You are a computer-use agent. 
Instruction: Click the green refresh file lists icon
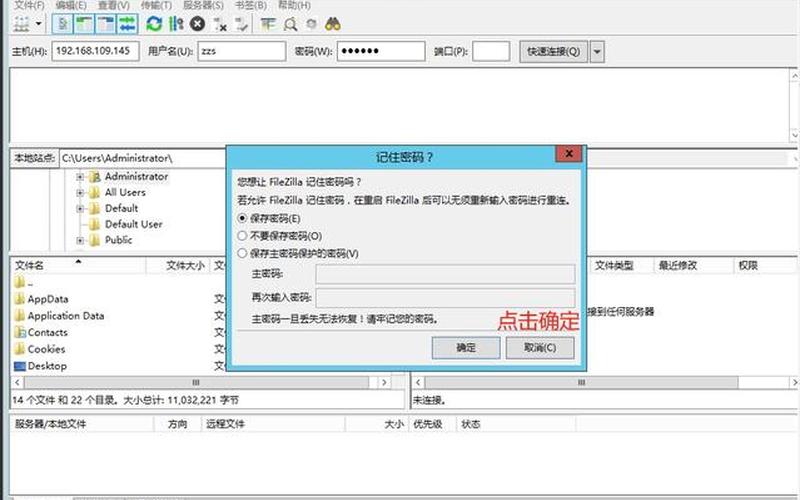(154, 23)
